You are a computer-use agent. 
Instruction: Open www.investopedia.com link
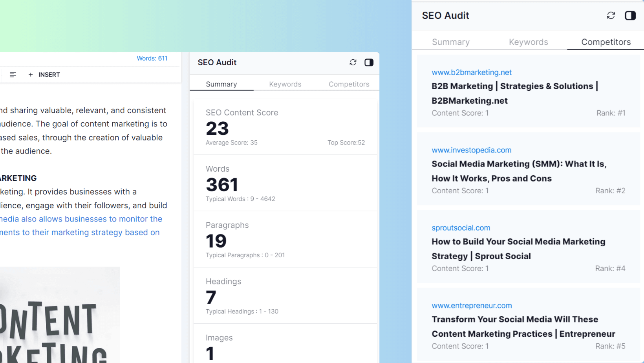(471, 150)
